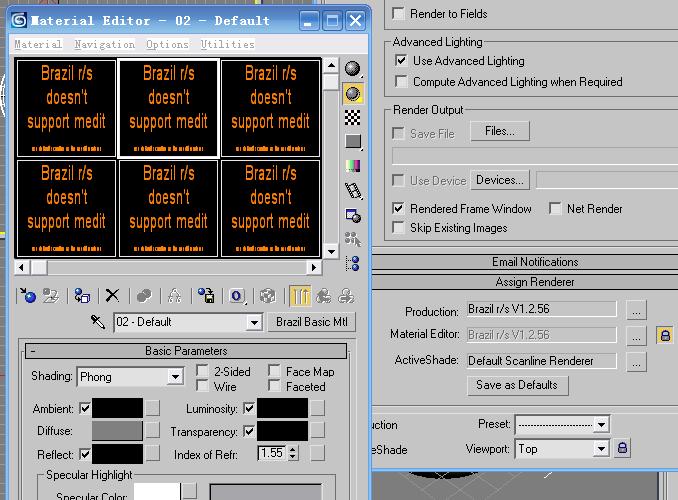Viewport: 678px width, 500px height.
Task: Toggle the Material Editor renderer lock icon
Action: (x=665, y=335)
